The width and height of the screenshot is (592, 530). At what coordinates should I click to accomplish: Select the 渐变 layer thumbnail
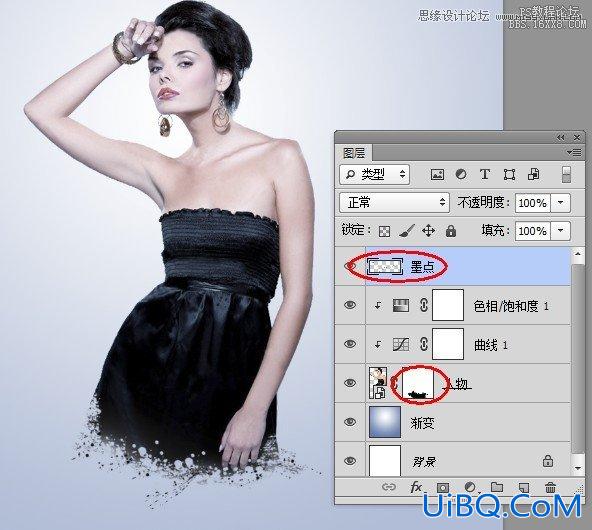coord(385,422)
